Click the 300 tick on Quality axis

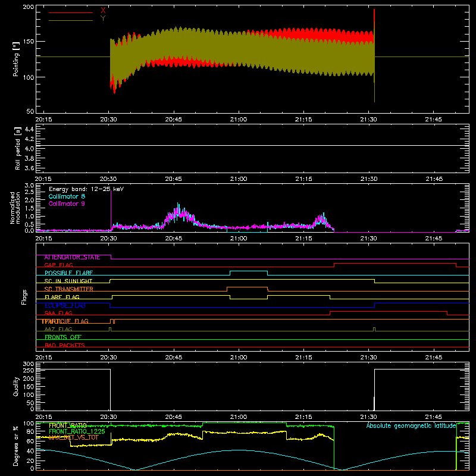[x=28, y=364]
